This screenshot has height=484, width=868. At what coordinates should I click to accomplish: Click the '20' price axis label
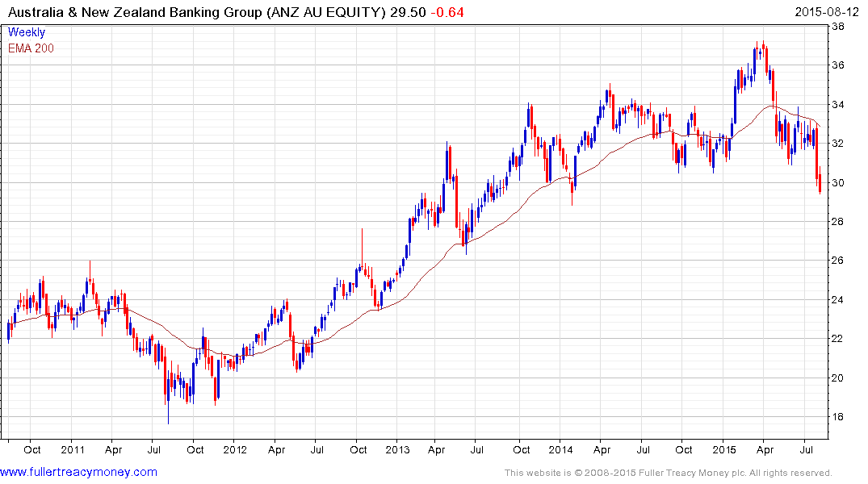coord(837,378)
